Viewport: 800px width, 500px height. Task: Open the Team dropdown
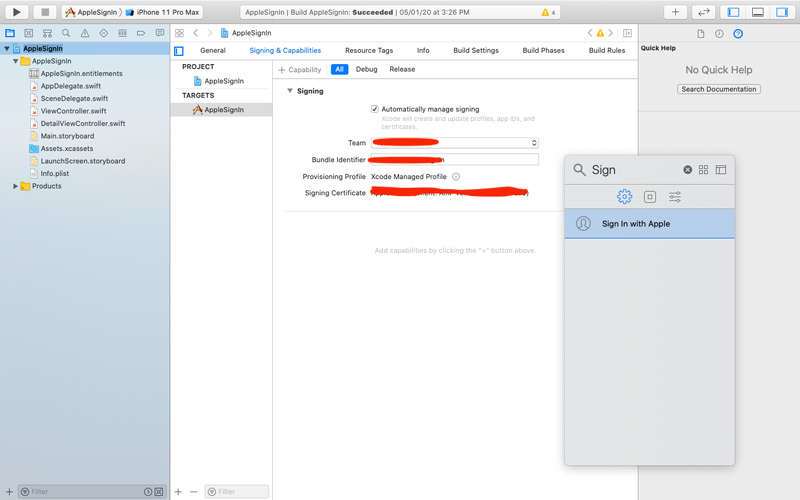point(455,143)
